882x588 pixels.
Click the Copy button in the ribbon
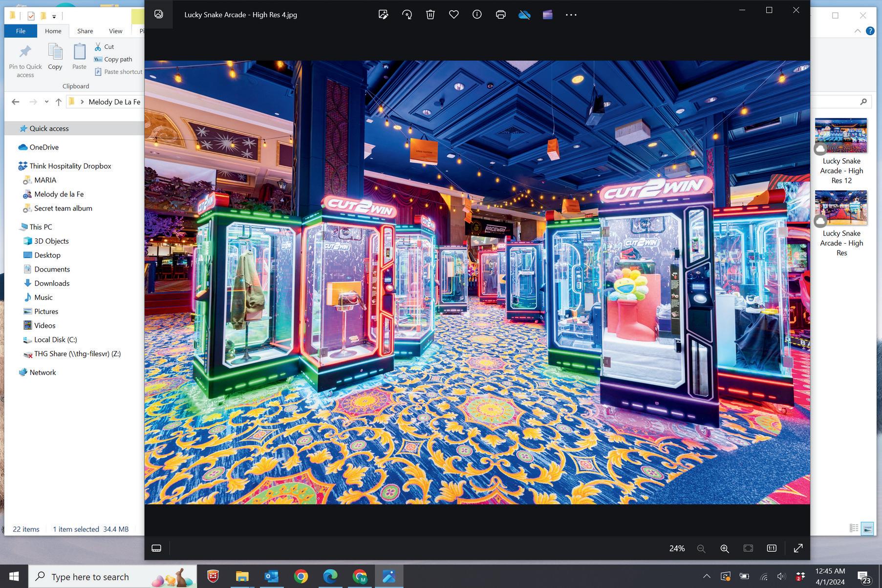click(x=55, y=57)
